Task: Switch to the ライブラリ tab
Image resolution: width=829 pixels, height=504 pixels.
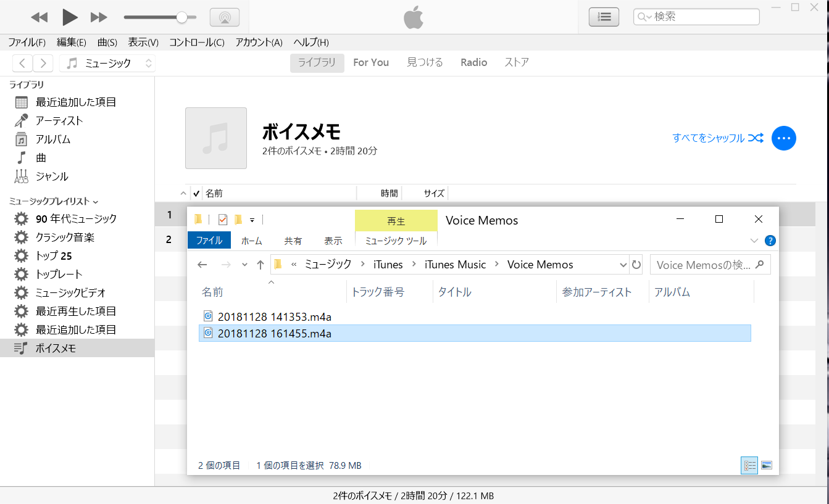Action: point(317,62)
